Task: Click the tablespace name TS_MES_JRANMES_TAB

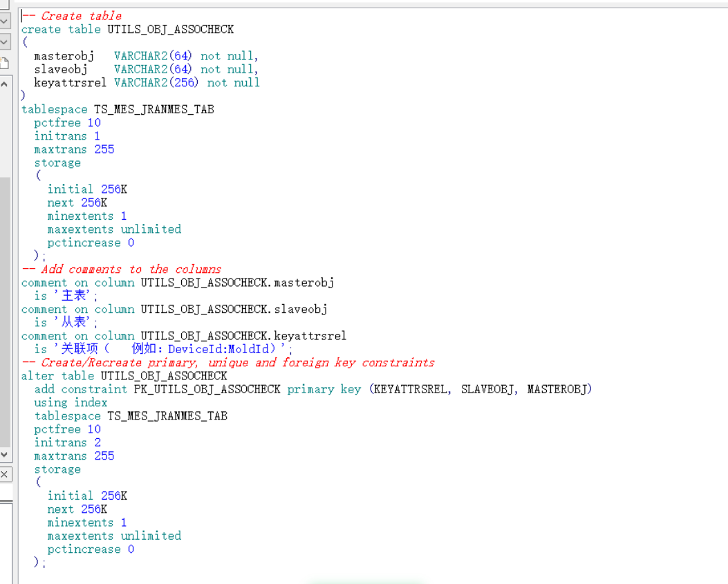Action: tap(154, 109)
